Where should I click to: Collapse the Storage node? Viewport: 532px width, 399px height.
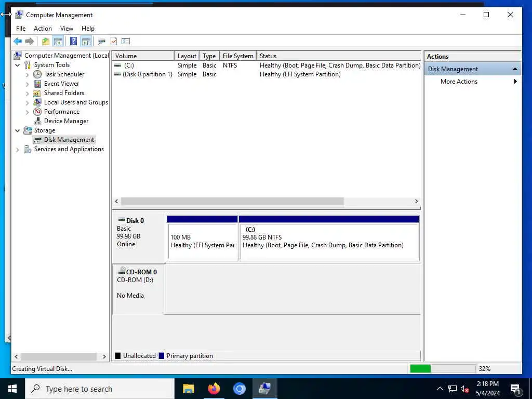[18, 130]
